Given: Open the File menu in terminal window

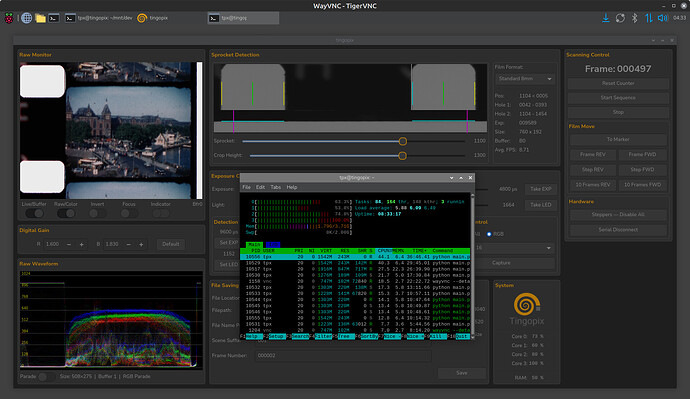Looking at the screenshot, I should coord(246,187).
